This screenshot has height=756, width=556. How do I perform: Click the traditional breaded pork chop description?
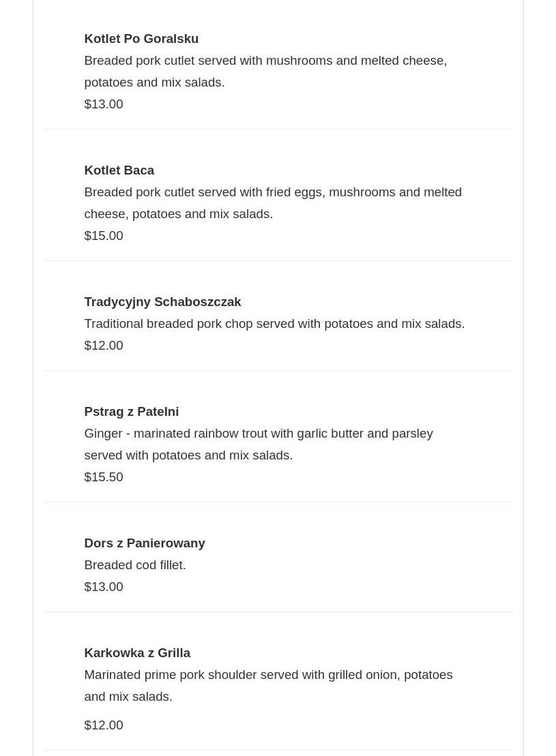pyautogui.click(x=274, y=324)
